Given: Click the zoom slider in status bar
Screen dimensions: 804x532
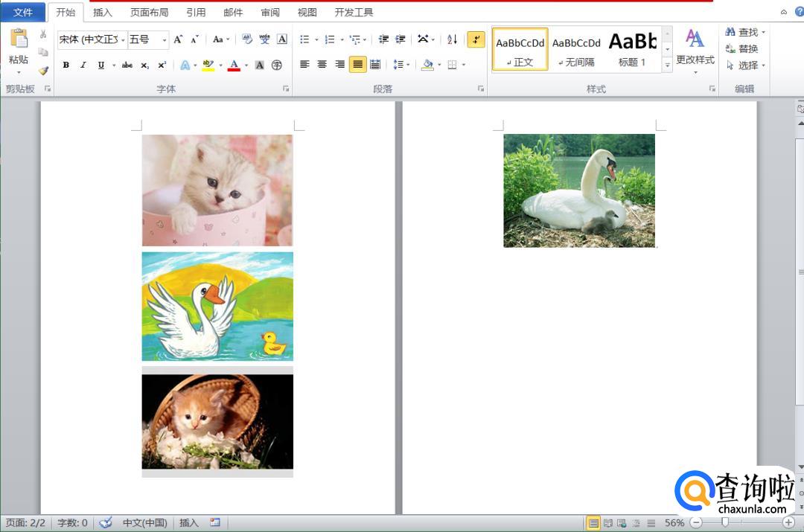Looking at the screenshot, I should tap(725, 523).
